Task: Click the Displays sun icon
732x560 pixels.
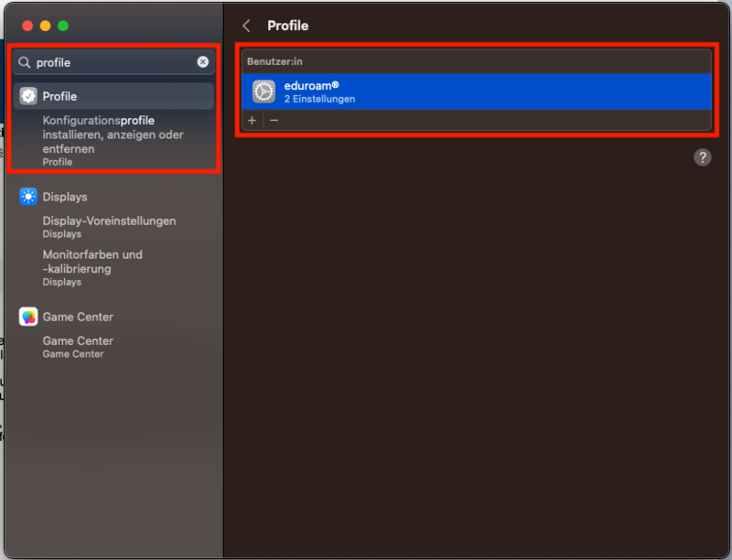Action: [28, 197]
